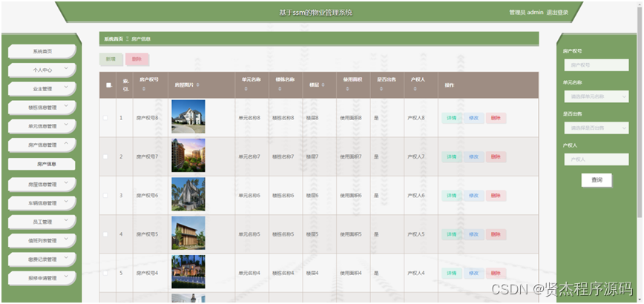Check the row 1 checkbox for 房产权号8
Viewport: 644px width, 304px height.
pyautogui.click(x=105, y=118)
